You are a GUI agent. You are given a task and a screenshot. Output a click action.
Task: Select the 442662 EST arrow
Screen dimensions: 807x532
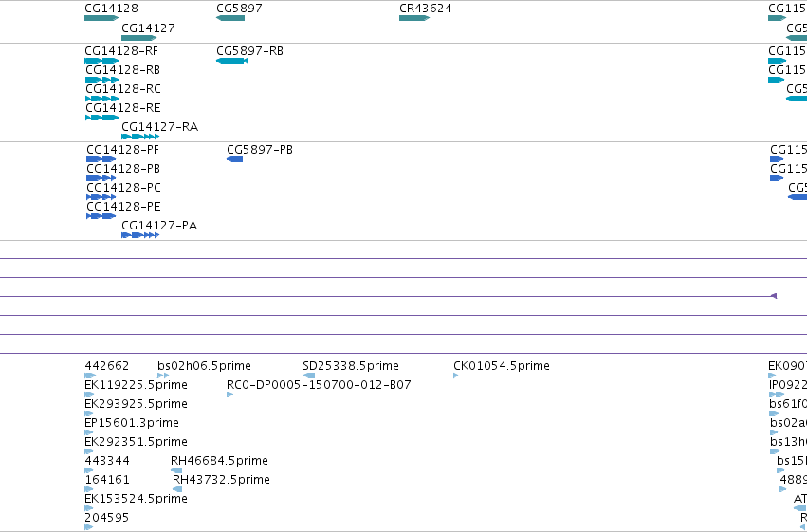[x=89, y=376]
